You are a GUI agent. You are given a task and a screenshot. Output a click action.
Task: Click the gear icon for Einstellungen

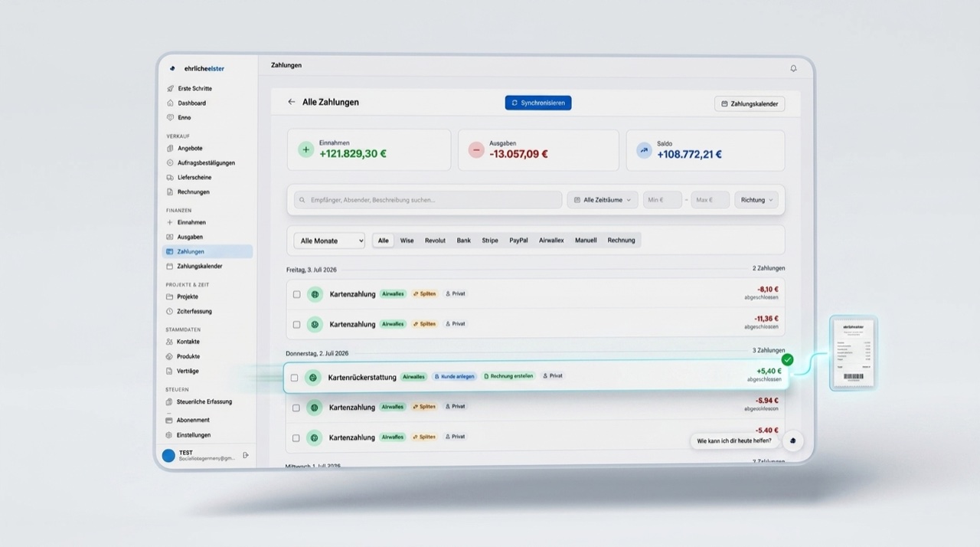click(170, 435)
